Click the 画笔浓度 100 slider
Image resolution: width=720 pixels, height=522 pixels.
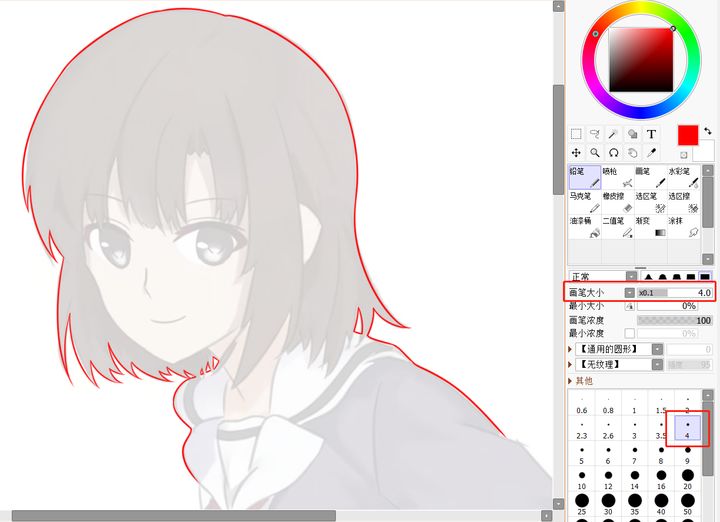coord(674,320)
